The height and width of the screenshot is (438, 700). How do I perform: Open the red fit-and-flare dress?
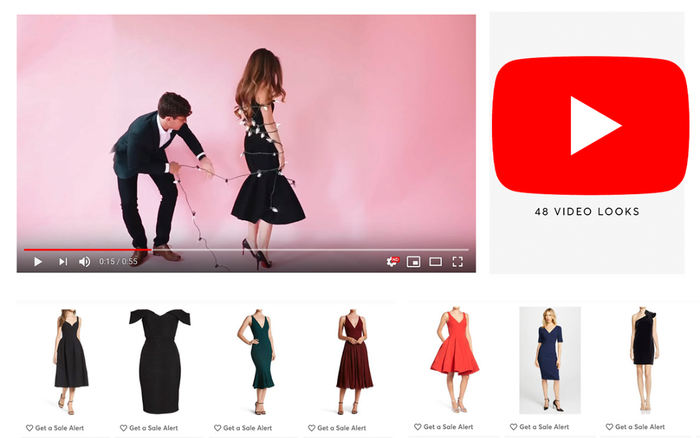click(x=454, y=359)
